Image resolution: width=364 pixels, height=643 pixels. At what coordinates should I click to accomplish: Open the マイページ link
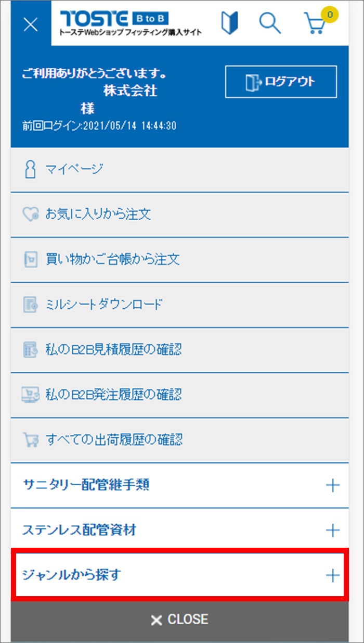tap(74, 169)
